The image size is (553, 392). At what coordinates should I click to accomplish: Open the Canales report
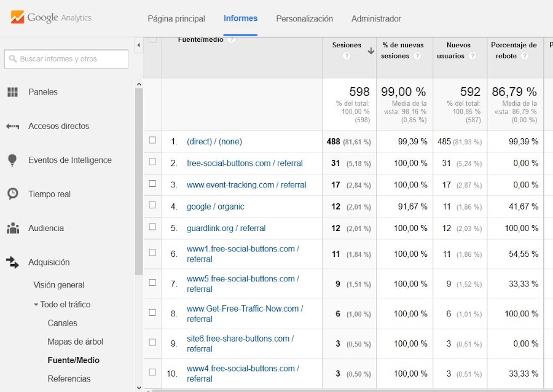[63, 323]
